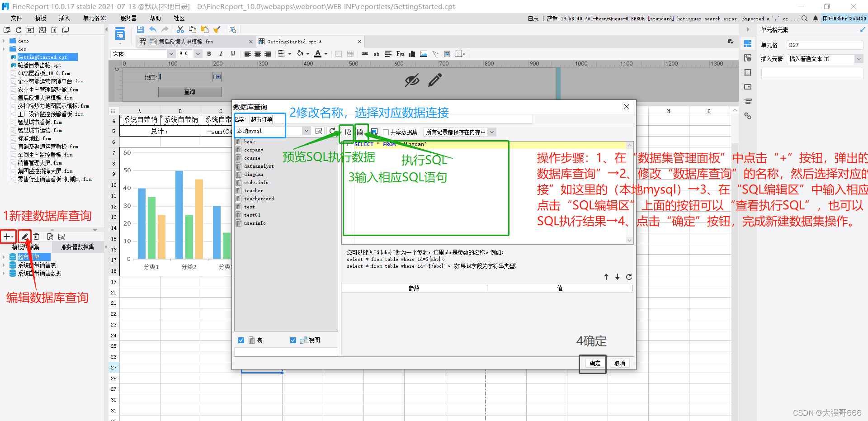
Task: Delete dataset with trash icon in dataset panel
Action: coord(37,237)
